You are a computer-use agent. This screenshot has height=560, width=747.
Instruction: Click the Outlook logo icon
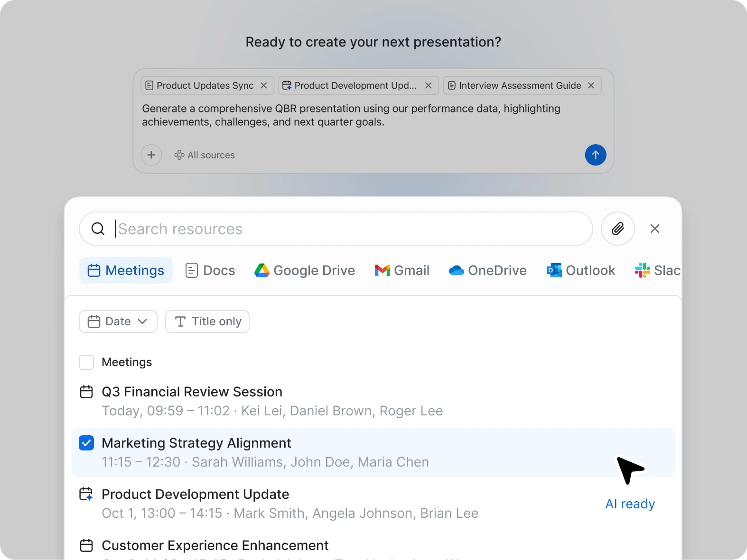coord(554,270)
